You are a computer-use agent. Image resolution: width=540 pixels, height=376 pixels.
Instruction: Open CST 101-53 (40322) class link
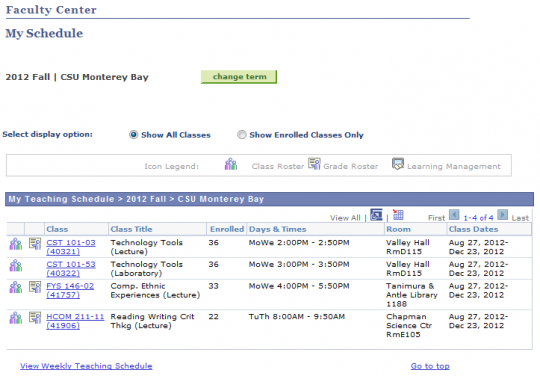click(71, 269)
